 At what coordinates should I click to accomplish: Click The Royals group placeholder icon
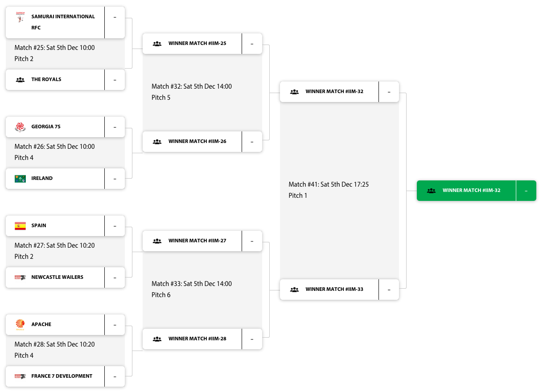tap(20, 80)
